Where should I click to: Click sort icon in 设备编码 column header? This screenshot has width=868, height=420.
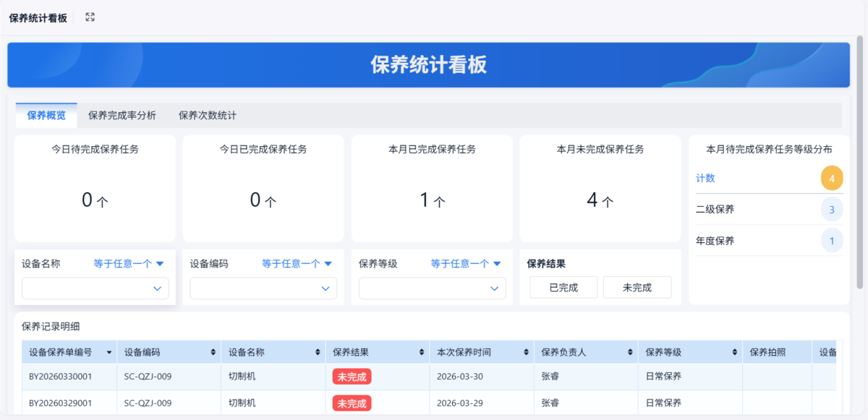pyautogui.click(x=213, y=353)
